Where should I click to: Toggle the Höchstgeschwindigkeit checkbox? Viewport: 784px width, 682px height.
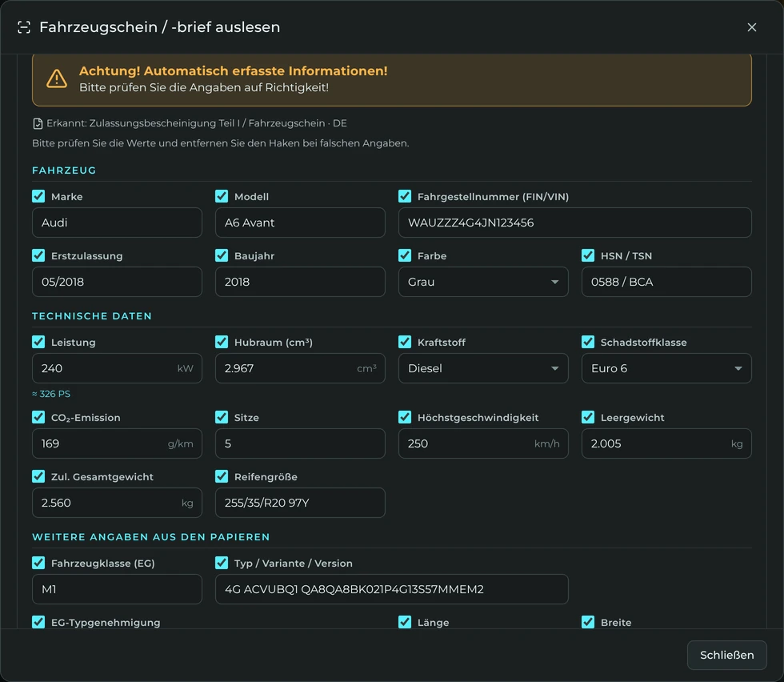click(405, 417)
